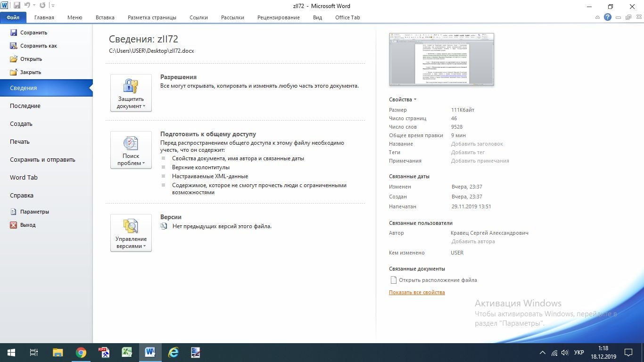Click Выход to exit Word
Image resolution: width=644 pixels, height=362 pixels.
pyautogui.click(x=27, y=225)
